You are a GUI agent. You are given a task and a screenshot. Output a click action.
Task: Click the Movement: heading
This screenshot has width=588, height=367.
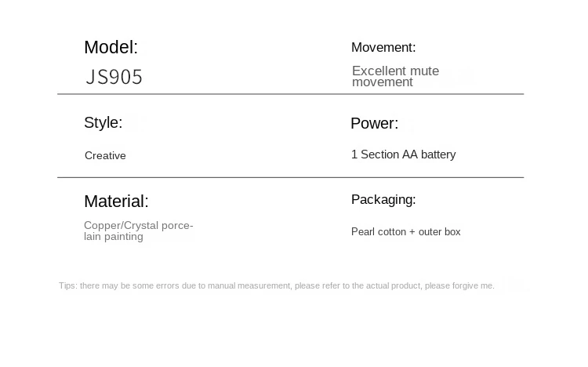(383, 48)
